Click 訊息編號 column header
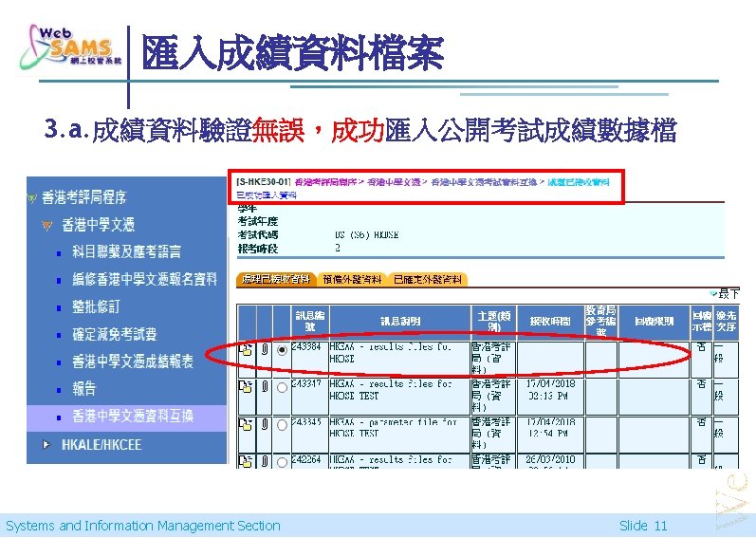The width and height of the screenshot is (756, 538). pyautogui.click(x=309, y=321)
